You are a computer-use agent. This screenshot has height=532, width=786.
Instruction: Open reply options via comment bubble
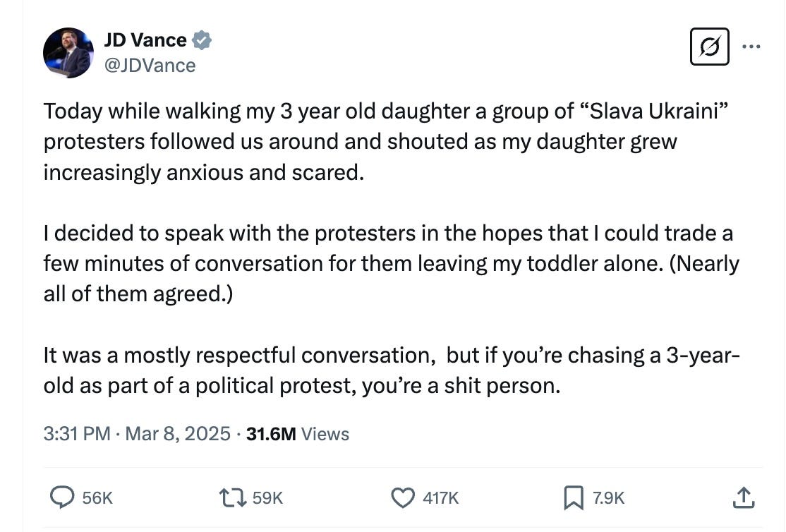62,497
